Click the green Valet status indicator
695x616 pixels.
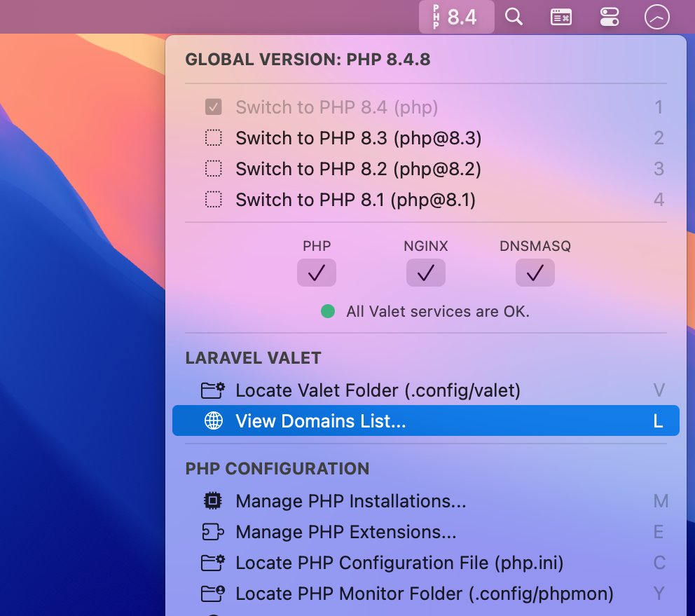pos(328,311)
